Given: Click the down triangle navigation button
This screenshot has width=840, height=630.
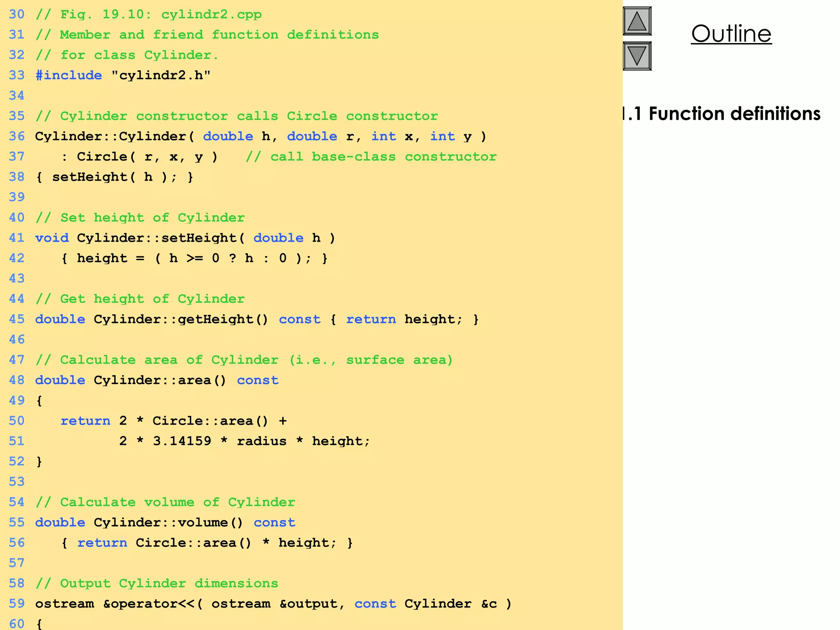Looking at the screenshot, I should 637,56.
